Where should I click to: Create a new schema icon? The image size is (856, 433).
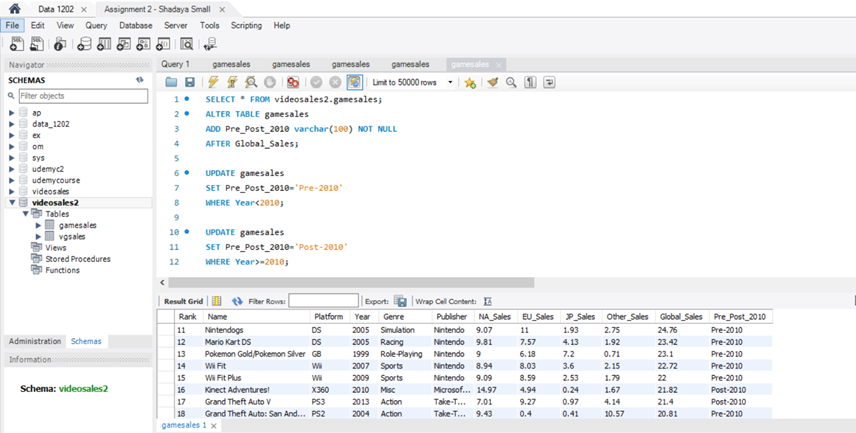click(x=84, y=44)
